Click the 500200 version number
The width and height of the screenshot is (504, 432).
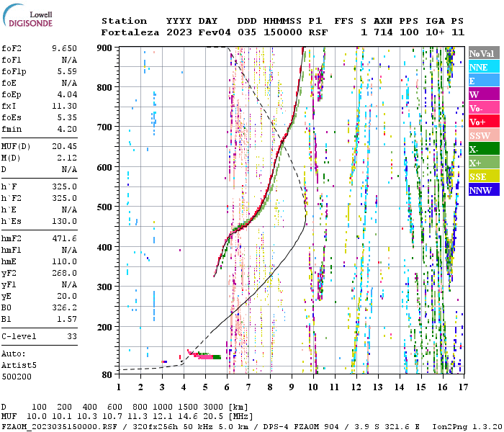click(x=17, y=377)
